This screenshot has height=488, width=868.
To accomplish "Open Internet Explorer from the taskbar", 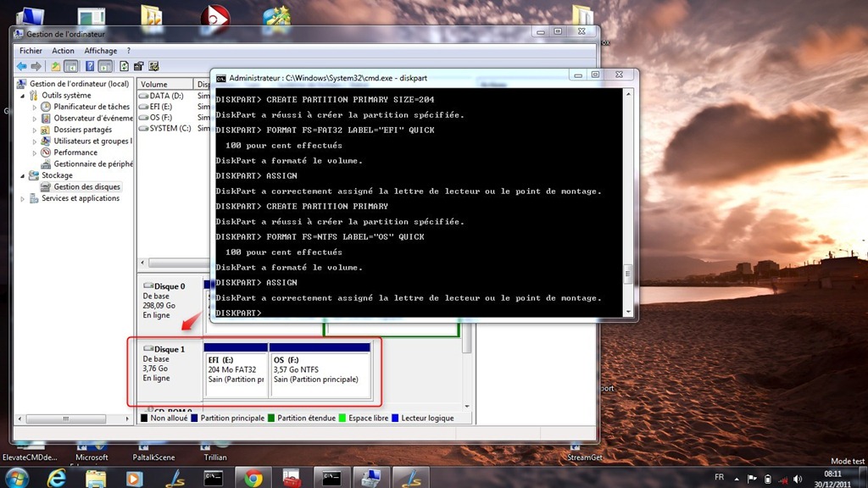I will tap(57, 478).
